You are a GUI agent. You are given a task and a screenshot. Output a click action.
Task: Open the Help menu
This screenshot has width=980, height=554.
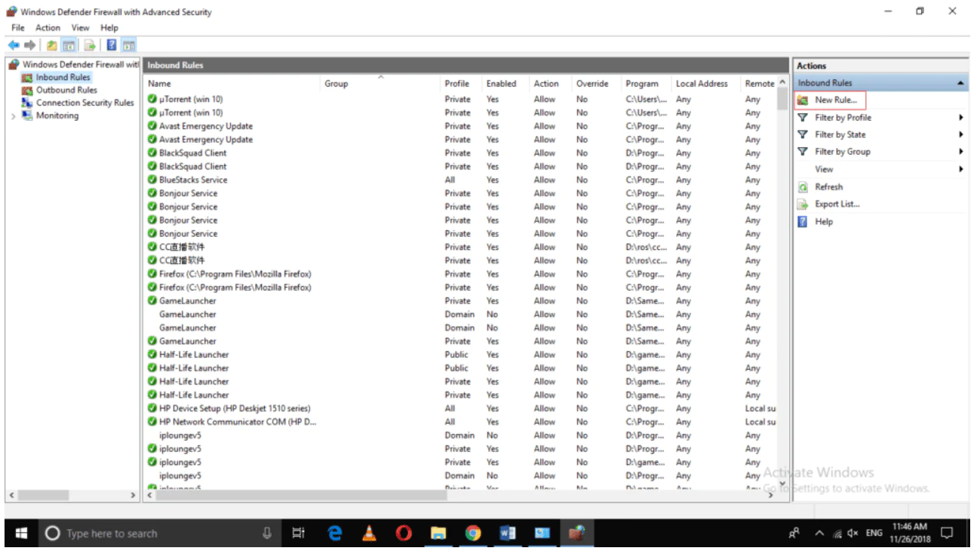pyautogui.click(x=109, y=28)
